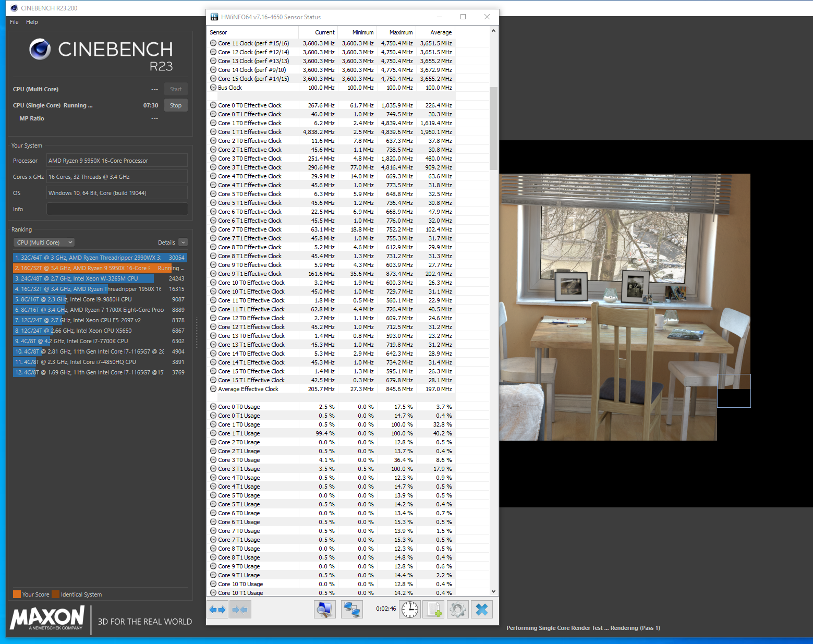Viewport: 813px width, 644px height.
Task: Click the HWiNFO shrink-columns arrows icon
Action: (240, 609)
